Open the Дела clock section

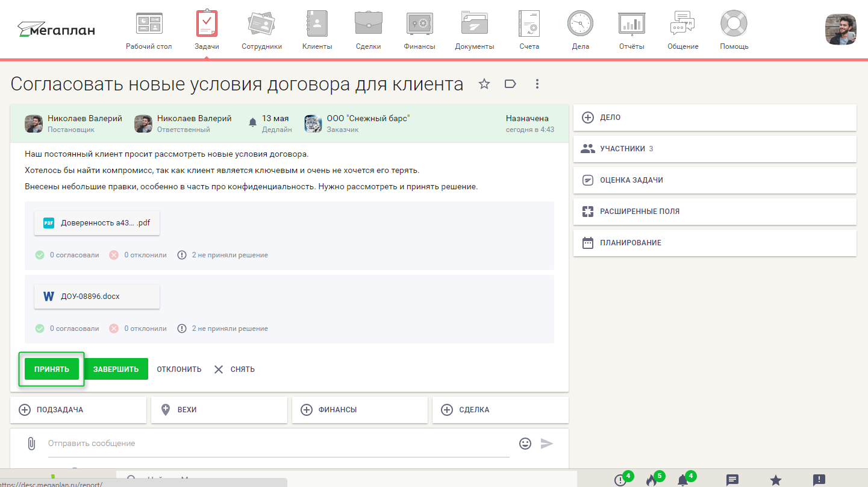tap(580, 30)
